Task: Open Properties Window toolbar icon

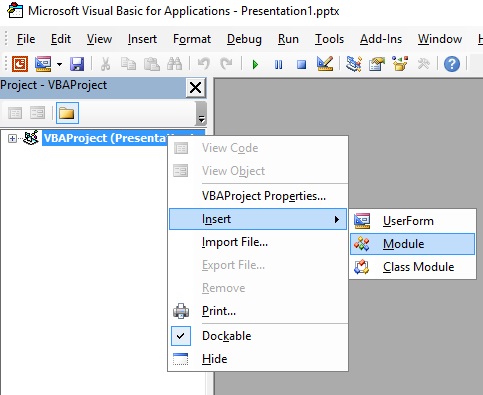Action: click(377, 63)
